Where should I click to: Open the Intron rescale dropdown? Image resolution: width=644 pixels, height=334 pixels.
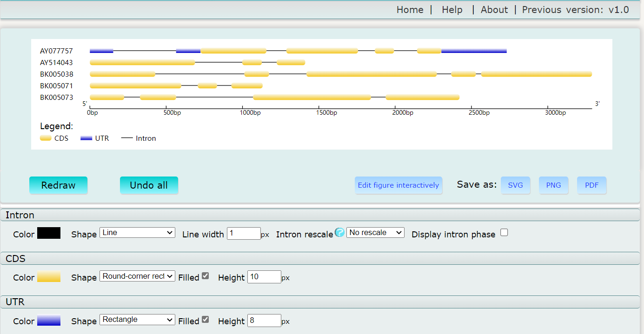[x=375, y=233]
